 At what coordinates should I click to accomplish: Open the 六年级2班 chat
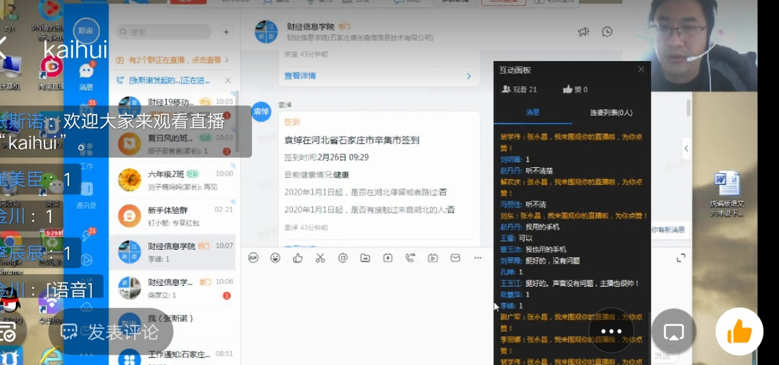pos(174,180)
